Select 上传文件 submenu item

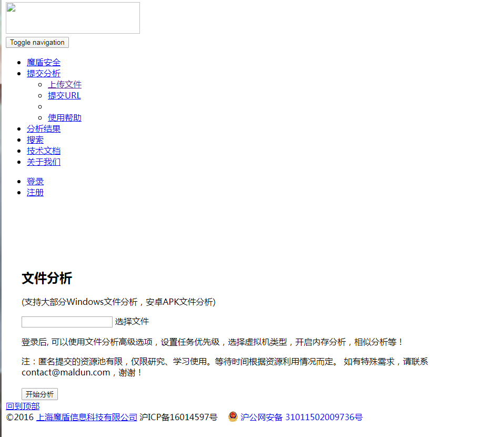click(65, 84)
